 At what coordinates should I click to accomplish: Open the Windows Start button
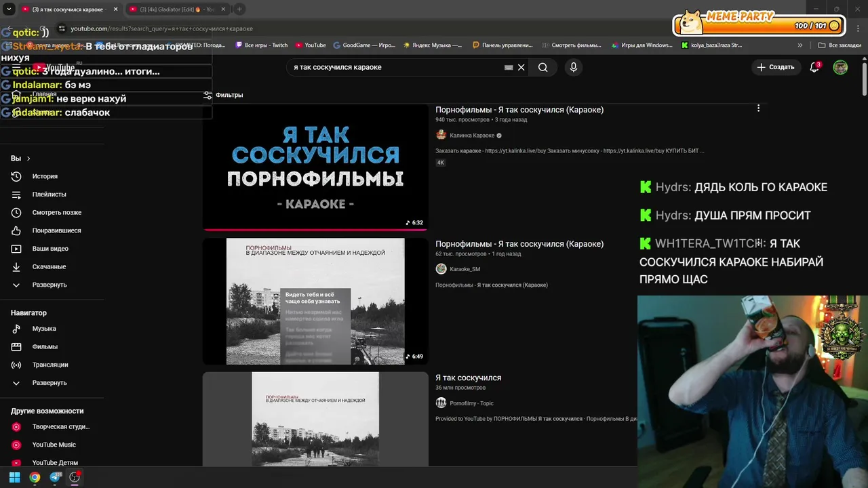[14, 477]
